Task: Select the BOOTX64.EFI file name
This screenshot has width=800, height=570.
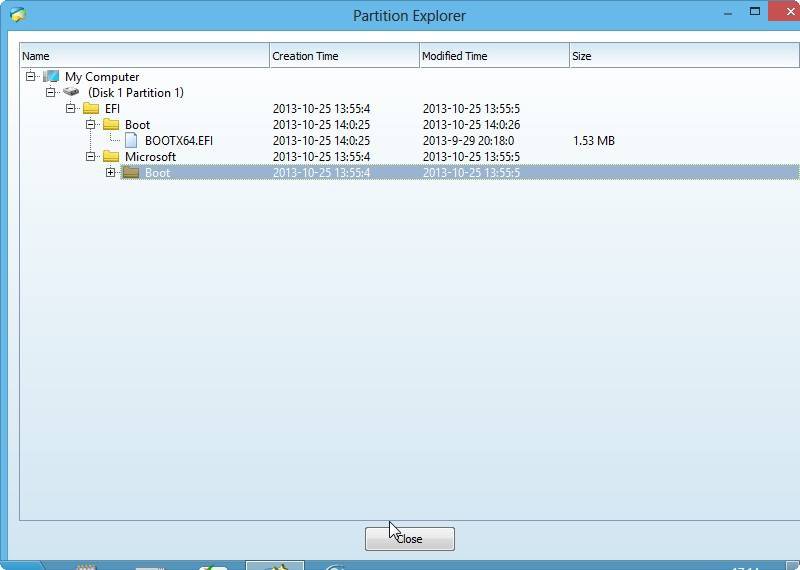Action: tap(178, 141)
